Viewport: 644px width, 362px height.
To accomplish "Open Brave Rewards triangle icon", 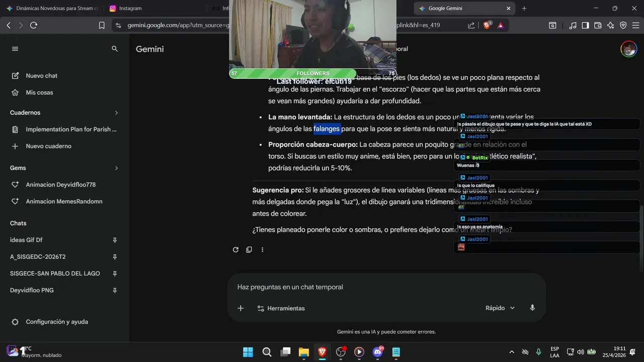I will pos(501,25).
